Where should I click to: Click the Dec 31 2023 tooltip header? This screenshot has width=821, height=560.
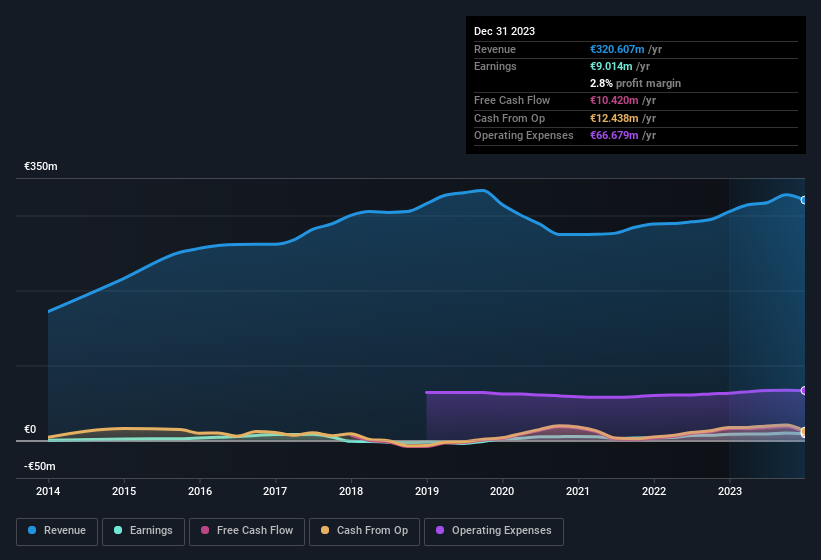tap(504, 31)
